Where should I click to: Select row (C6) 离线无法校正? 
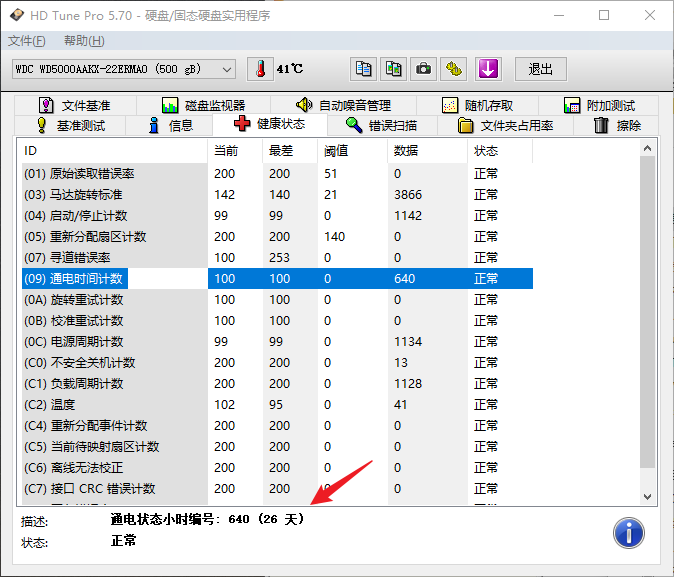tap(277, 468)
